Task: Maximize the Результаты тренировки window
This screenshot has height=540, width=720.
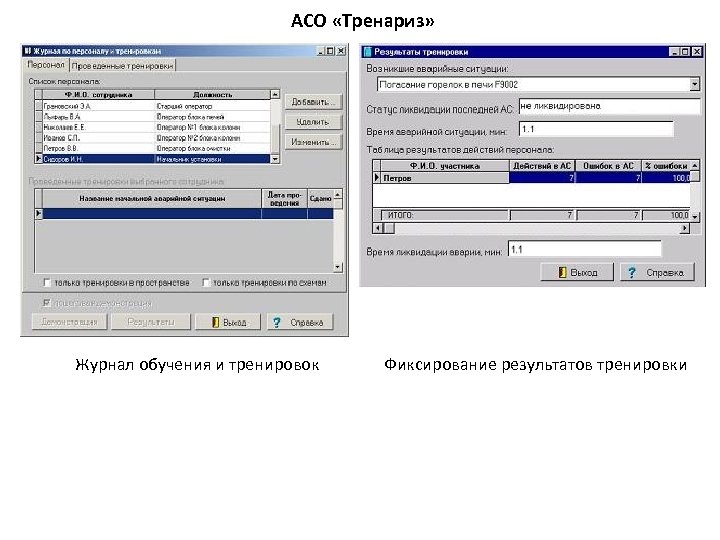Action: pos(685,52)
